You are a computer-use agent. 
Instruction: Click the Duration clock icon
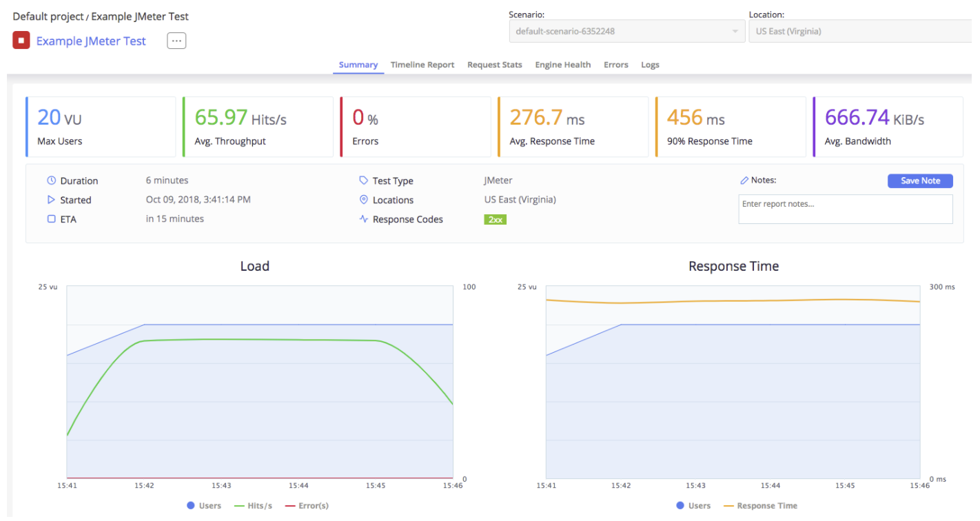tap(52, 181)
